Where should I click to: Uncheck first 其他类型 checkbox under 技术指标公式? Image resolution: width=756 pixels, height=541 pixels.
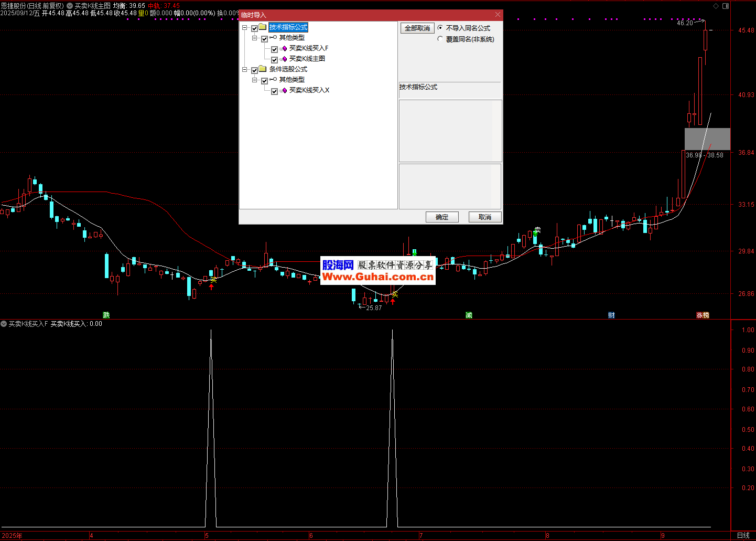[x=264, y=38]
